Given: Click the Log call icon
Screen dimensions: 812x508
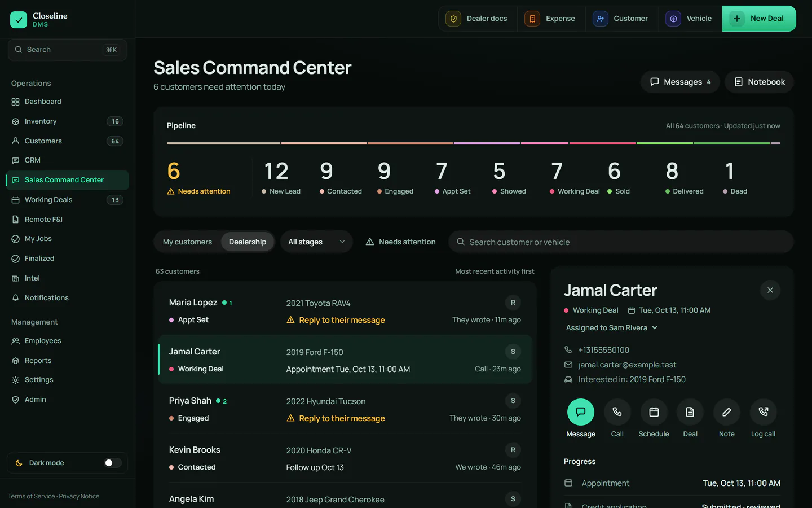Looking at the screenshot, I should point(764,412).
